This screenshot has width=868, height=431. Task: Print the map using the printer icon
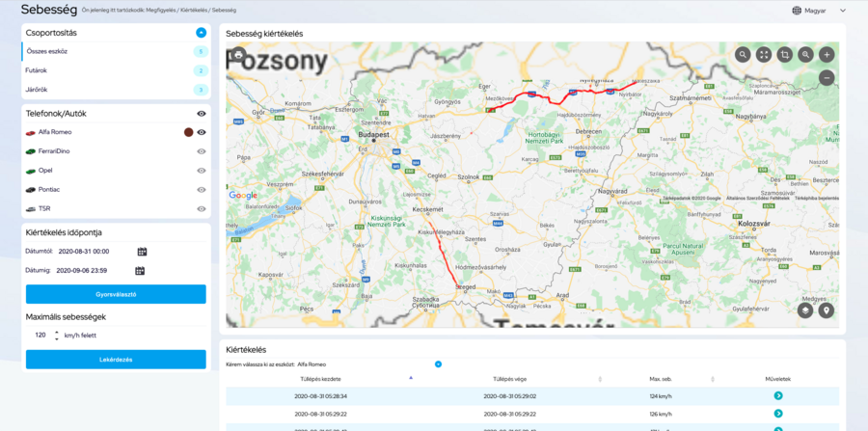238,55
